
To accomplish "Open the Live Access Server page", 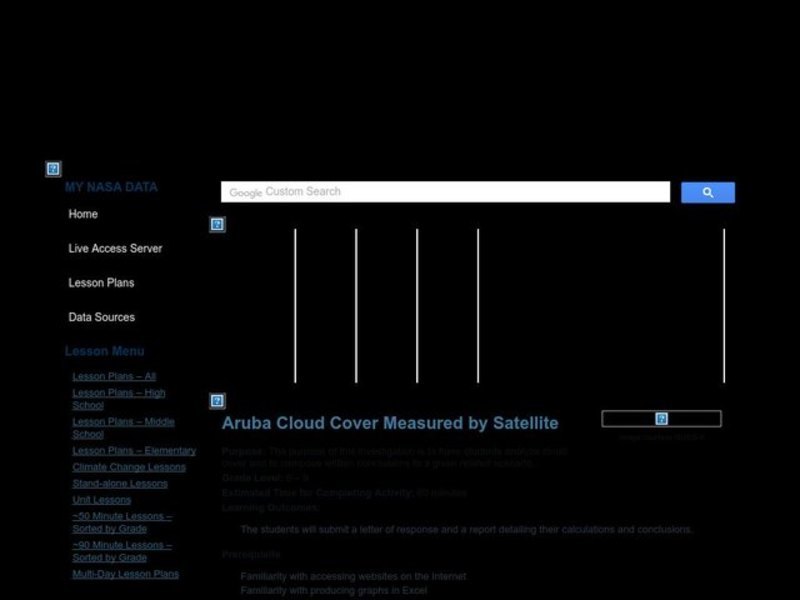I will (x=114, y=248).
